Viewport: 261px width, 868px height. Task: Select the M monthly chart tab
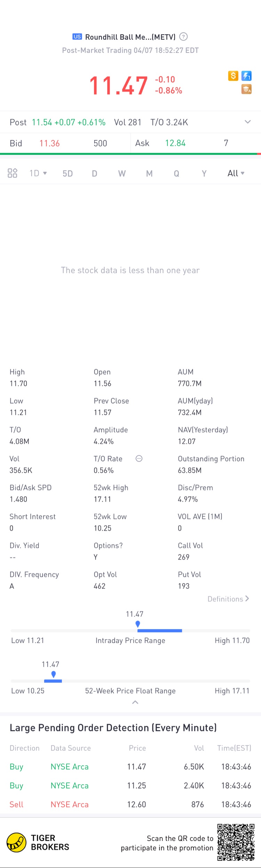point(149,173)
